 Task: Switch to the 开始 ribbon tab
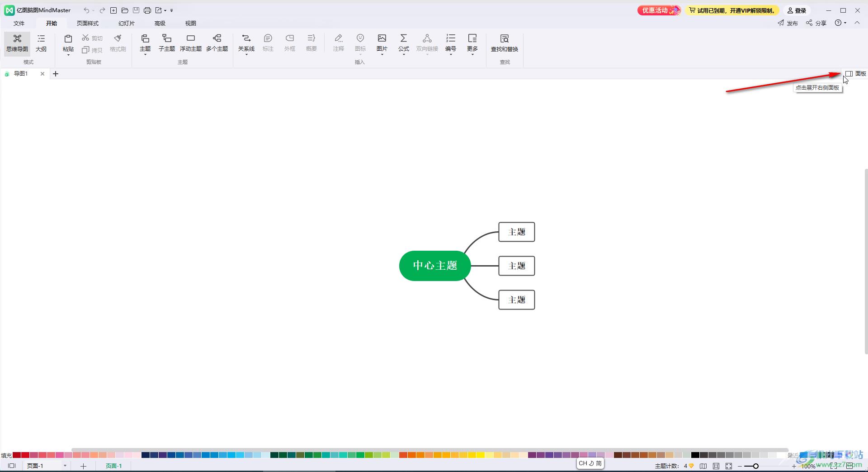coord(52,23)
